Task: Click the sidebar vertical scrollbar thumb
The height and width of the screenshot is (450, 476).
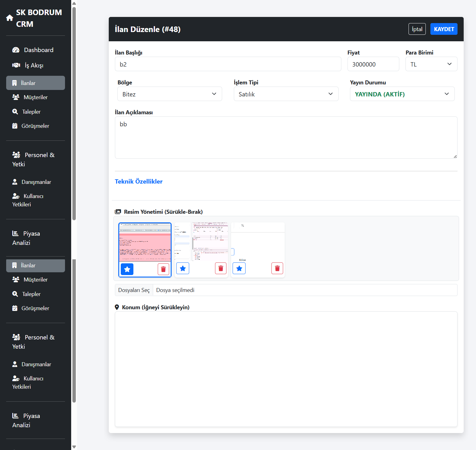Action: (74, 114)
